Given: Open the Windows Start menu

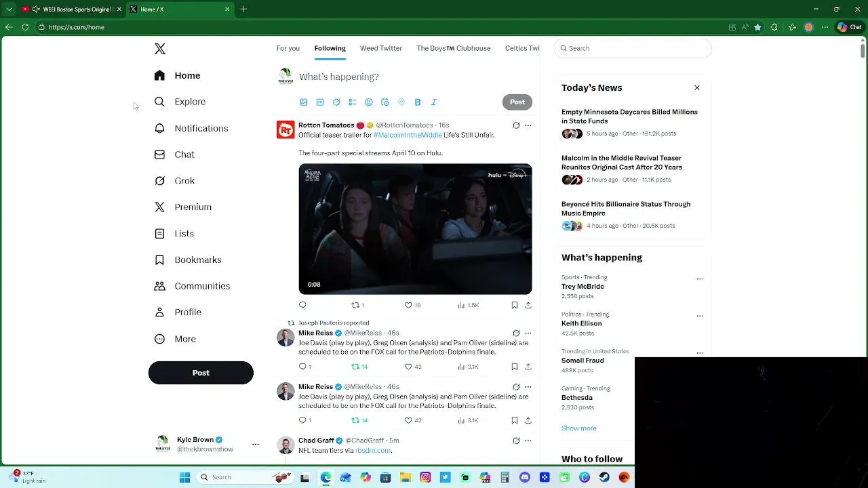Looking at the screenshot, I should [184, 477].
